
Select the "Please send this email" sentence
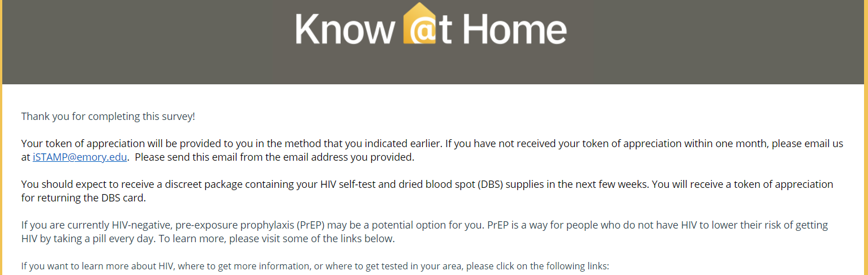click(x=274, y=157)
